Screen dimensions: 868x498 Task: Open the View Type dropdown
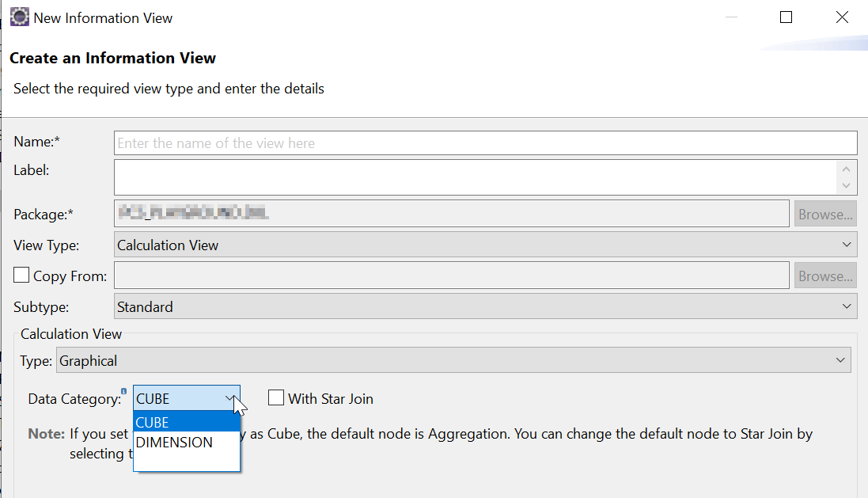485,245
